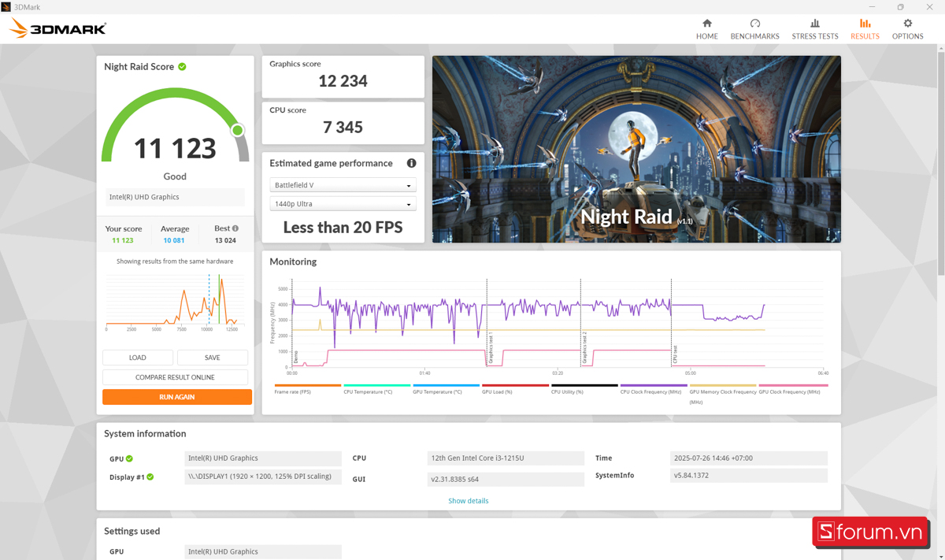Image resolution: width=945 pixels, height=560 pixels.
Task: Open the STRESS TESTS tab
Action: click(x=814, y=29)
